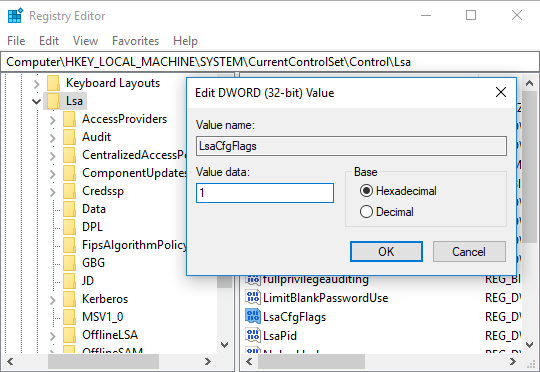Select the Credssp folder icon

[x=70, y=191]
